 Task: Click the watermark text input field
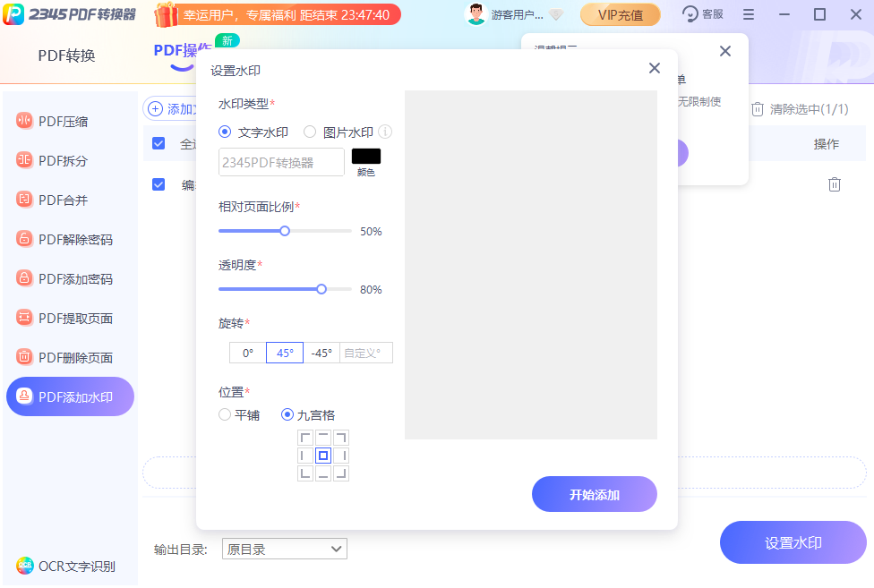pos(281,162)
